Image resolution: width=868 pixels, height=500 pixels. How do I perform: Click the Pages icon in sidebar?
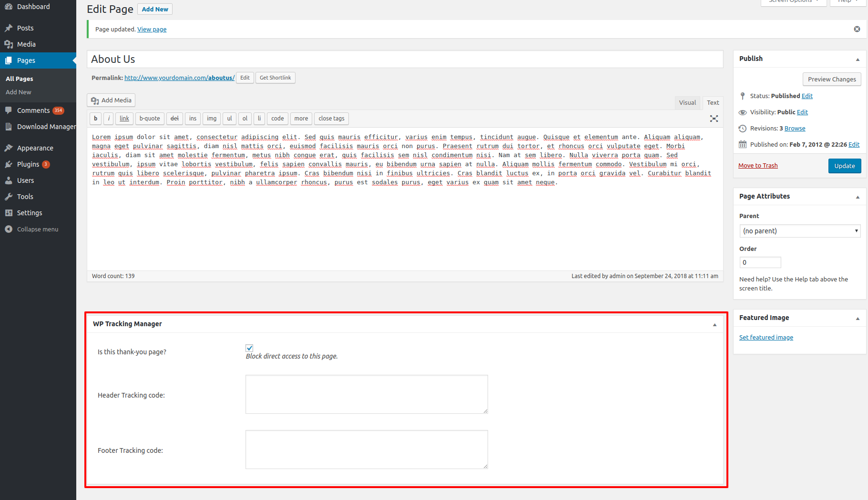click(x=9, y=60)
